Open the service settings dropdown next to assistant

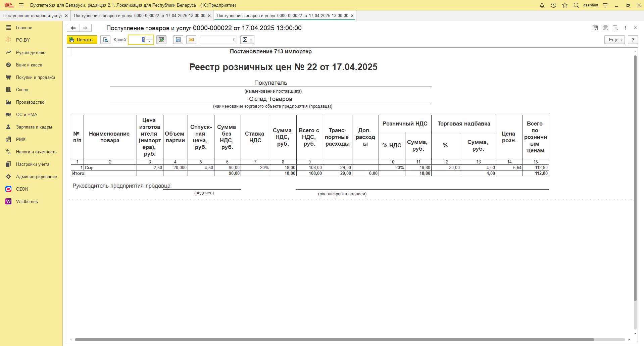(605, 5)
